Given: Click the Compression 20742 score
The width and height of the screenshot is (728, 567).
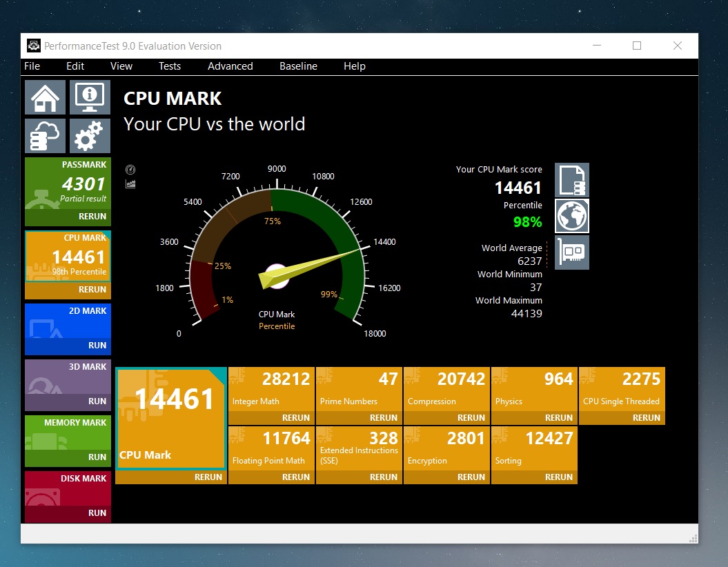Looking at the screenshot, I should point(461,379).
